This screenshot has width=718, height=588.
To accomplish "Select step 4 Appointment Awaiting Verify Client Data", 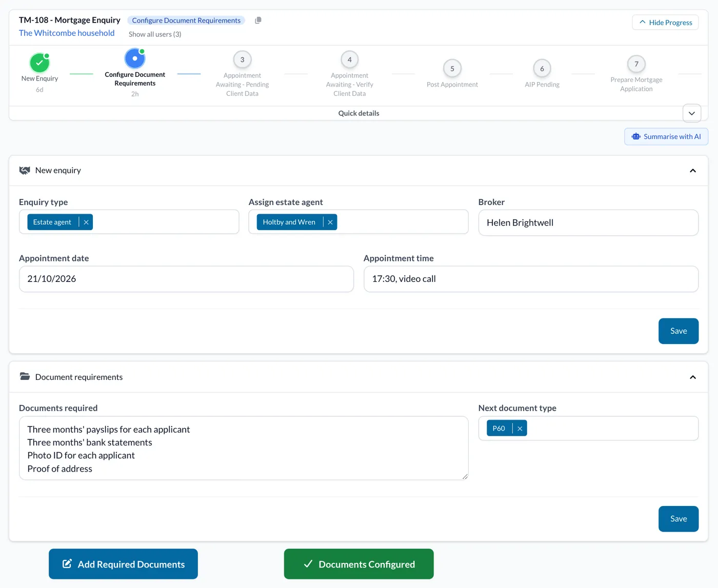I will 350,59.
